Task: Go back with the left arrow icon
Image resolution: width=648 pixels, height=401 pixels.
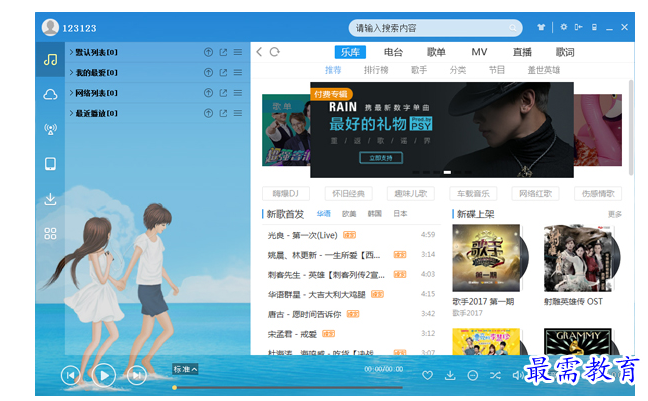Action: 259,52
